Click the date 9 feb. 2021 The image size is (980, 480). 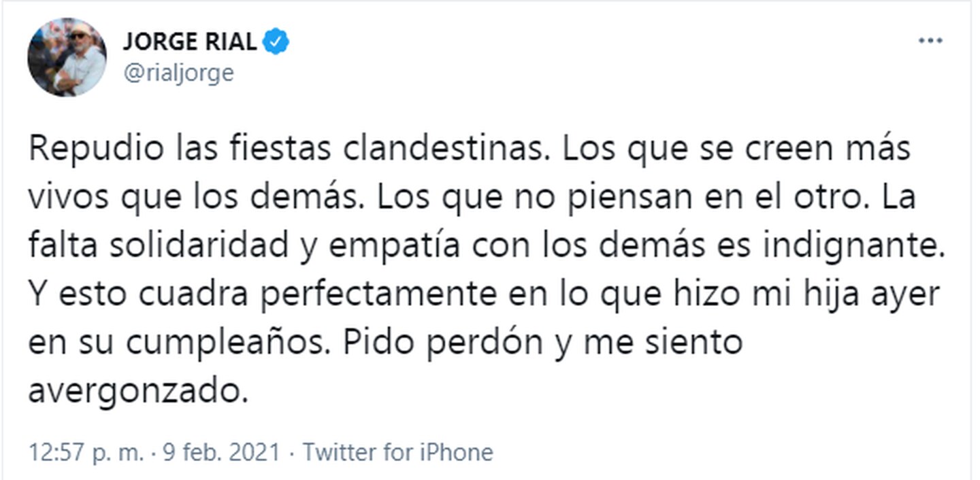(221, 452)
